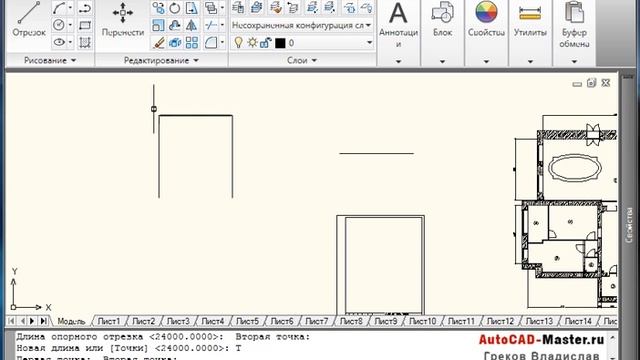
Task: Open the Fillet tool dropdown arrow
Action: tap(222, 42)
